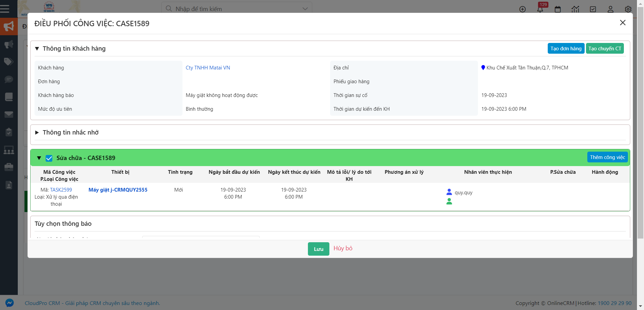Viewport: 644px width, 310px height.
Task: Click the Nhân viên thực hiện column header
Action: point(488,172)
